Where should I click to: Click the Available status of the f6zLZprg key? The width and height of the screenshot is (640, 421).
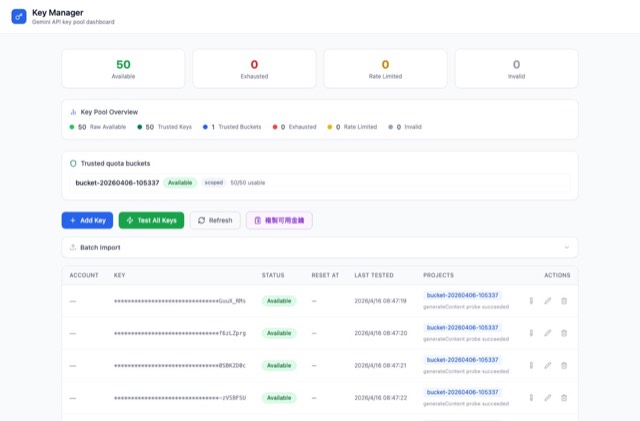pyautogui.click(x=279, y=333)
